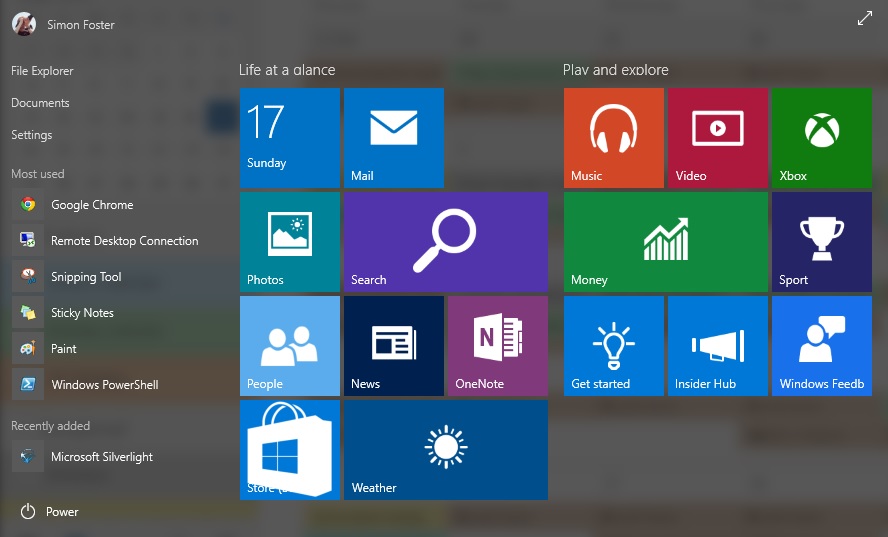Select the Sticky Notes label
This screenshot has width=888, height=537.
click(82, 313)
